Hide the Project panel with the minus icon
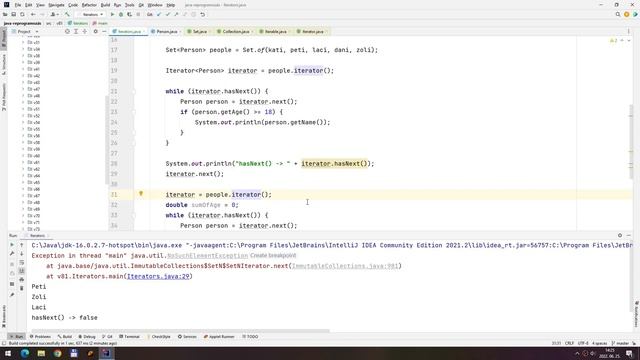 tap(104, 31)
